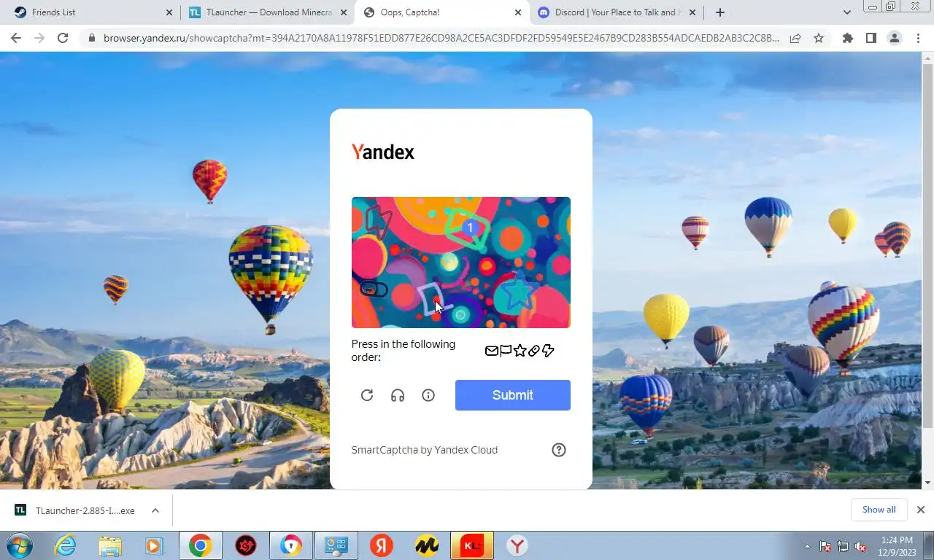Open red K taskbar application
The height and width of the screenshot is (560, 934).
472,545
